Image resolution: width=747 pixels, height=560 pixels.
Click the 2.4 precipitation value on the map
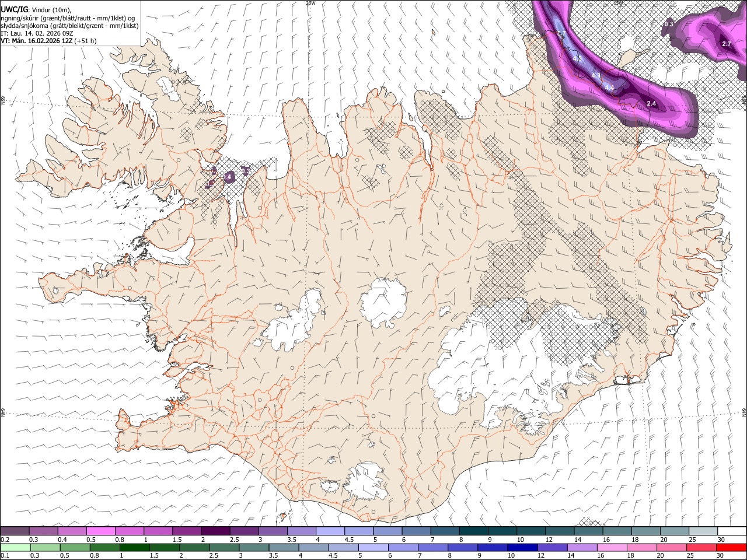click(652, 104)
